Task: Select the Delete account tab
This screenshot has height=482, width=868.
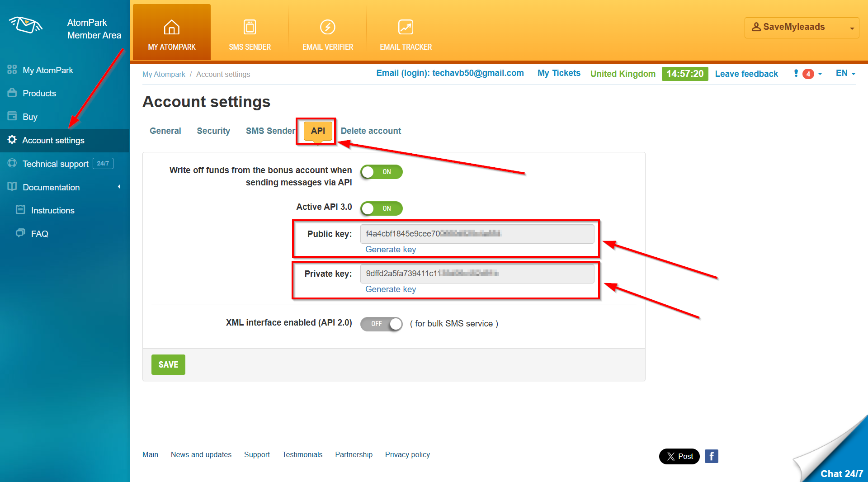Action: (371, 131)
